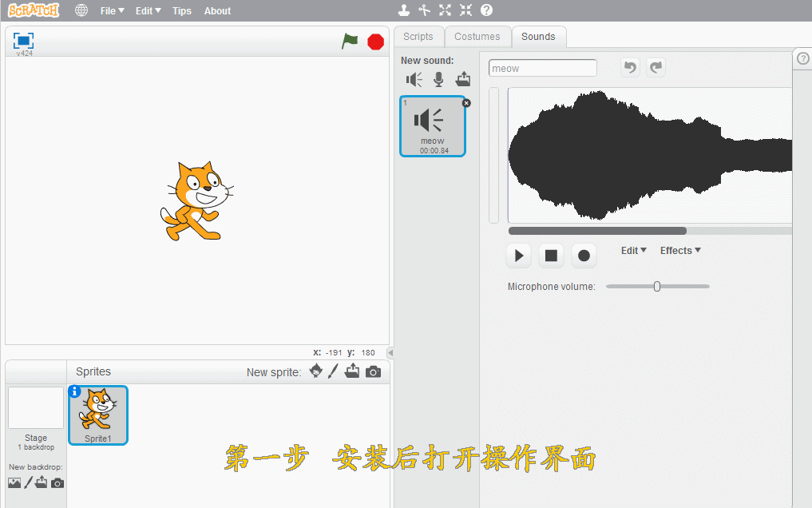Switch to the Costumes tab
Image resolution: width=812 pixels, height=508 pixels.
pos(477,37)
